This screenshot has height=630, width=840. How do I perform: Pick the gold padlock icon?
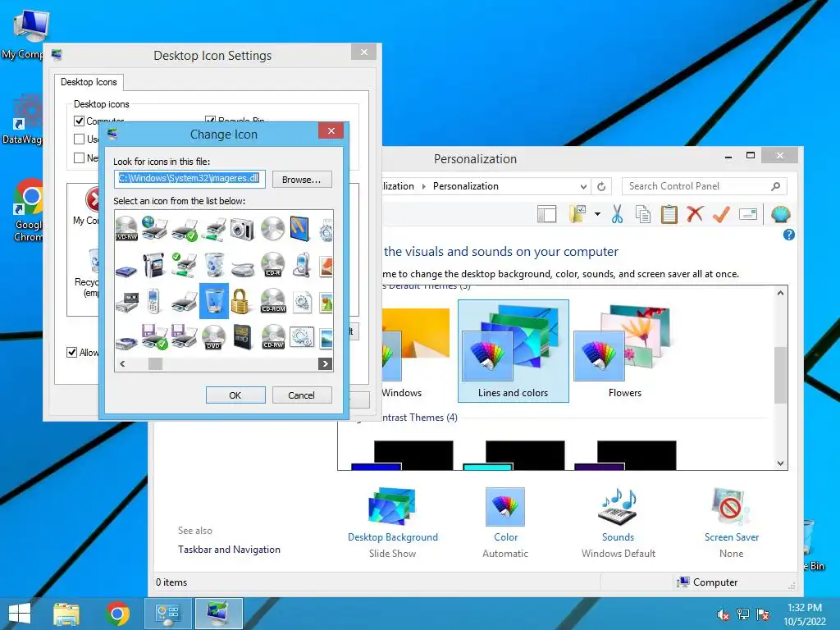pyautogui.click(x=240, y=301)
